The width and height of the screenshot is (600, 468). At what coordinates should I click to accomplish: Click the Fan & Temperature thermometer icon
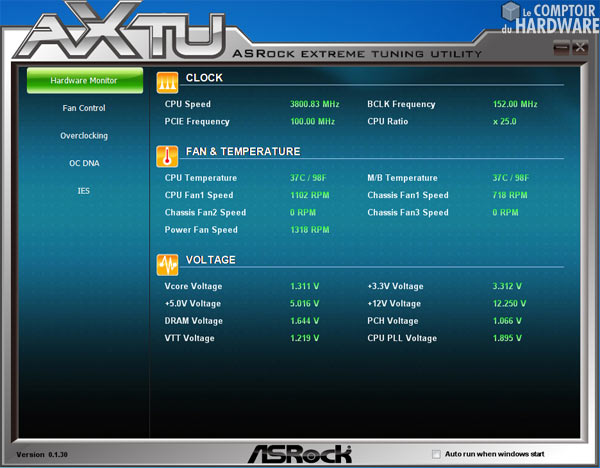click(167, 157)
